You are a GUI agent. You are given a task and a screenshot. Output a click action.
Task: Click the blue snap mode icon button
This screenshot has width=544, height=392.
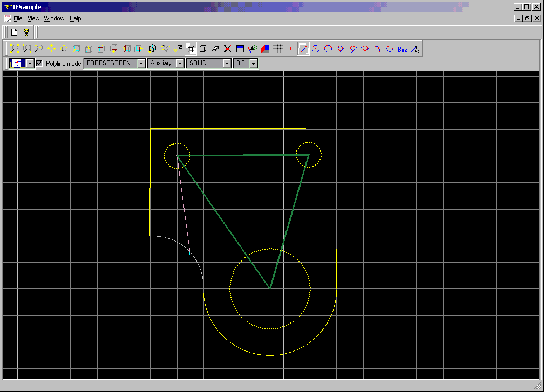click(17, 64)
